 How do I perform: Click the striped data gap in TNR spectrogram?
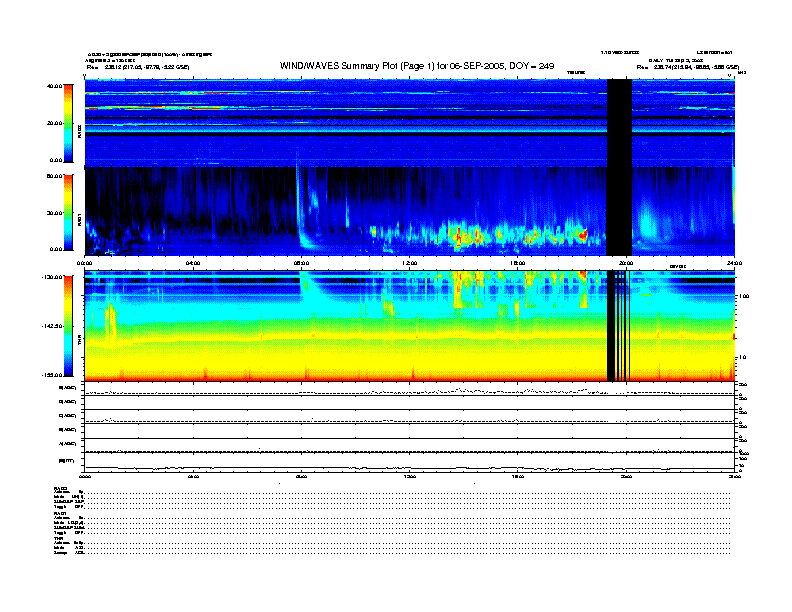click(618, 326)
